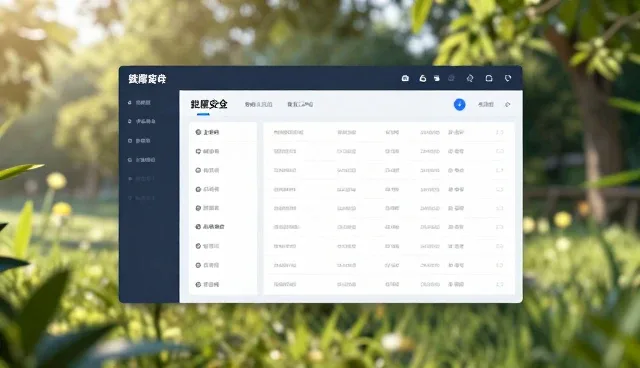Select the third row in the white list panel
Viewport: 640px width, 368px height.
(223, 170)
